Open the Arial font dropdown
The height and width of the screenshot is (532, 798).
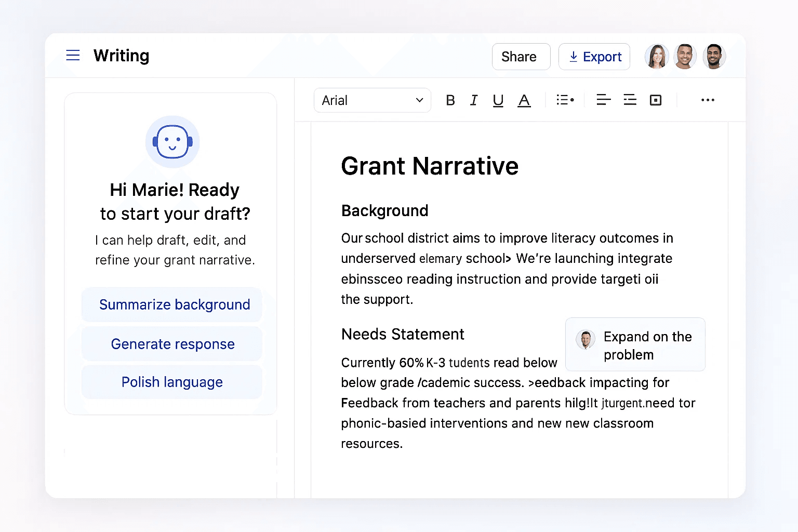coord(372,100)
